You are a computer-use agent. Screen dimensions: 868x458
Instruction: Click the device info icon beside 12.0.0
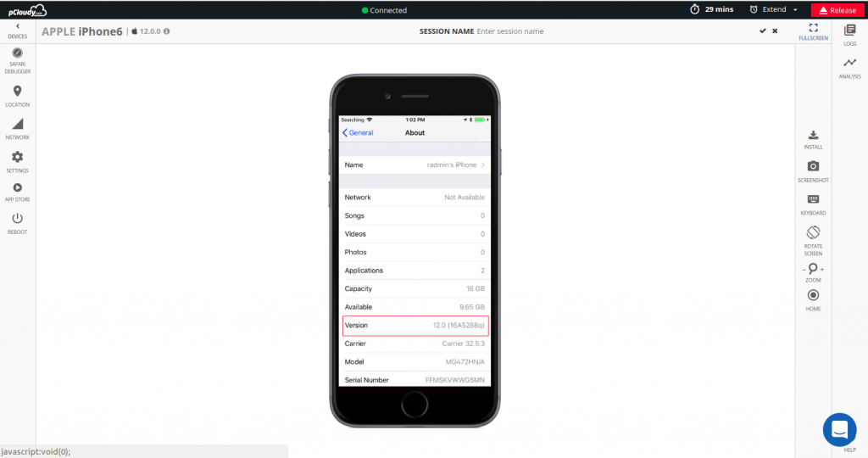point(167,31)
